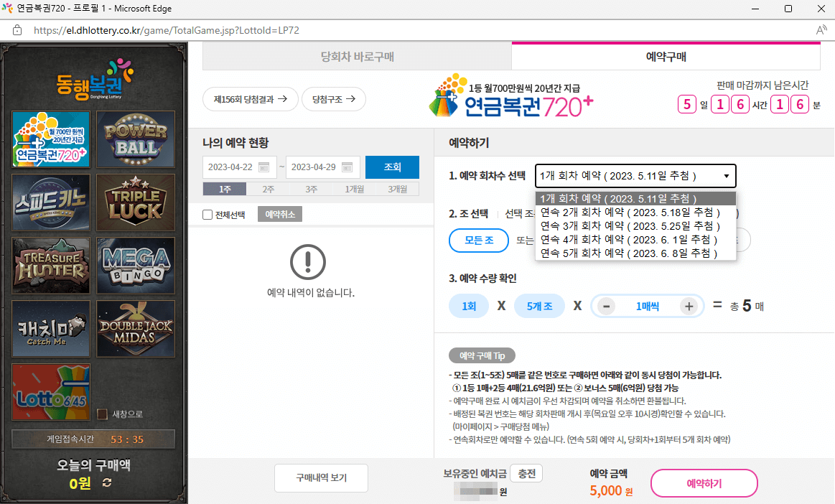Click the start date field 2023-04-22

(x=240, y=167)
